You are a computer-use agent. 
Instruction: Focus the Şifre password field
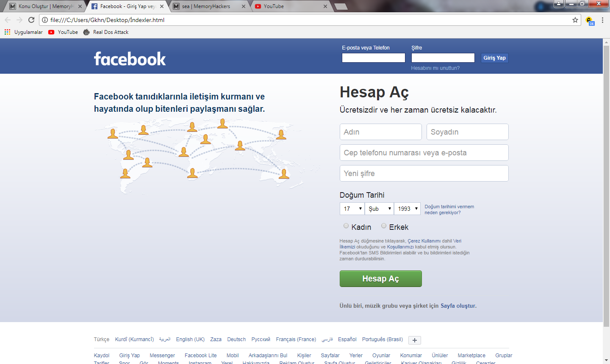443,58
